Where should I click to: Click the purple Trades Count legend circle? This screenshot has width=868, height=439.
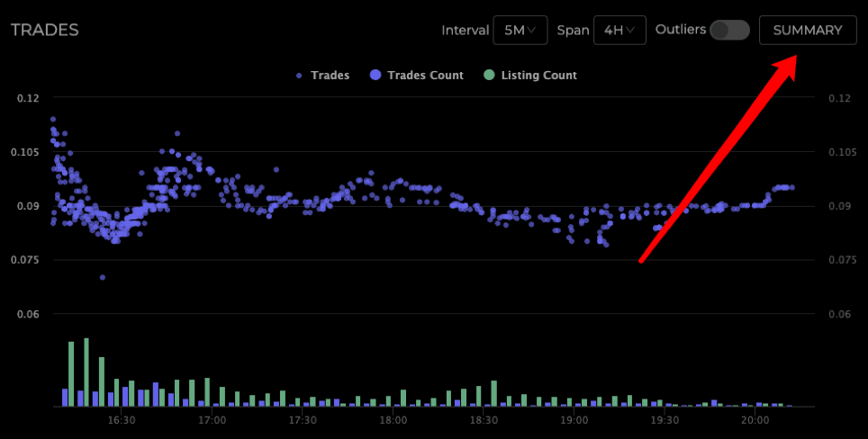point(375,76)
